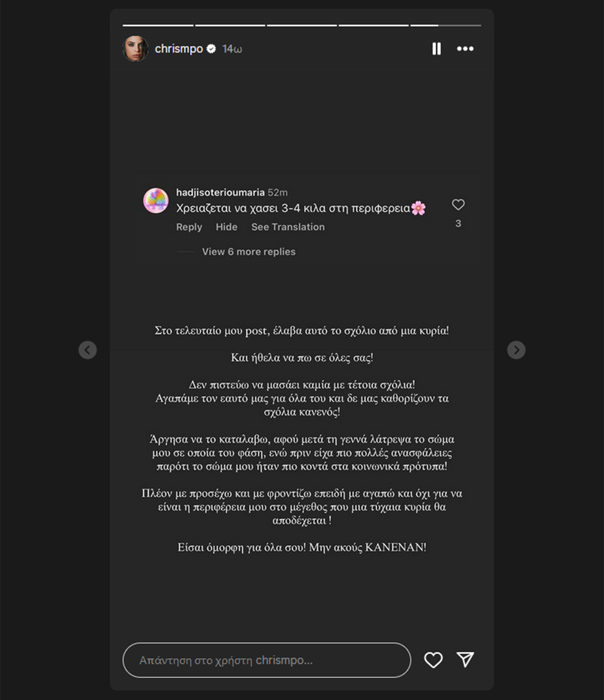Like hadjisoterioumaria's comment heart
The width and height of the screenshot is (604, 700).
[x=458, y=204]
